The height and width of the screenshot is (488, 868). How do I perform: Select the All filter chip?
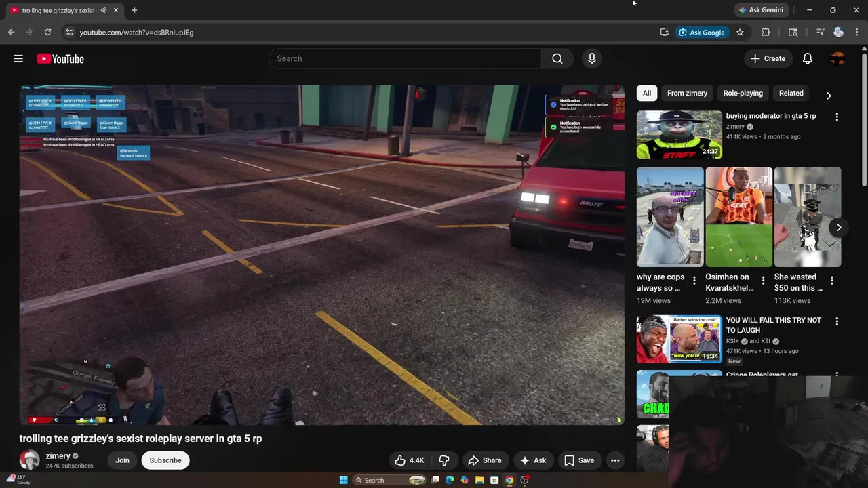[x=647, y=94]
